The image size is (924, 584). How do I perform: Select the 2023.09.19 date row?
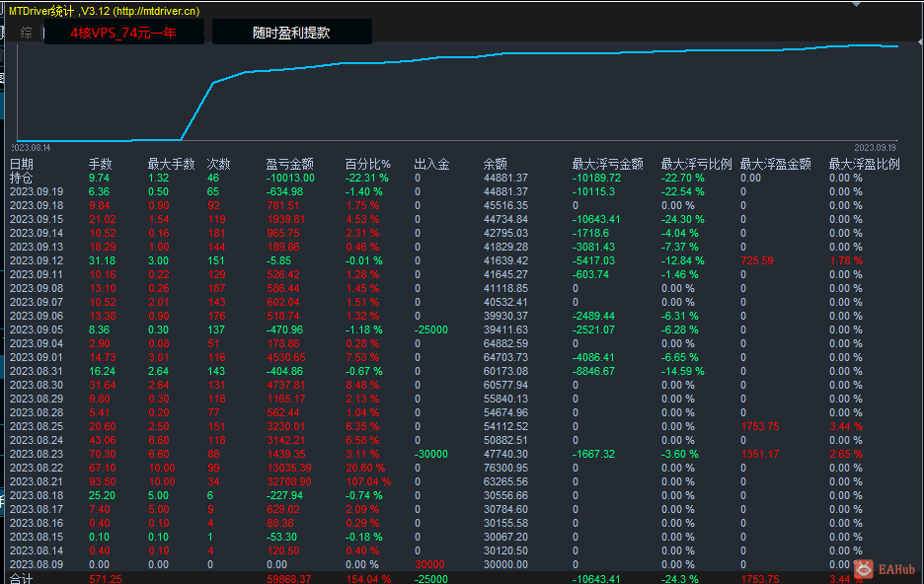(37, 192)
